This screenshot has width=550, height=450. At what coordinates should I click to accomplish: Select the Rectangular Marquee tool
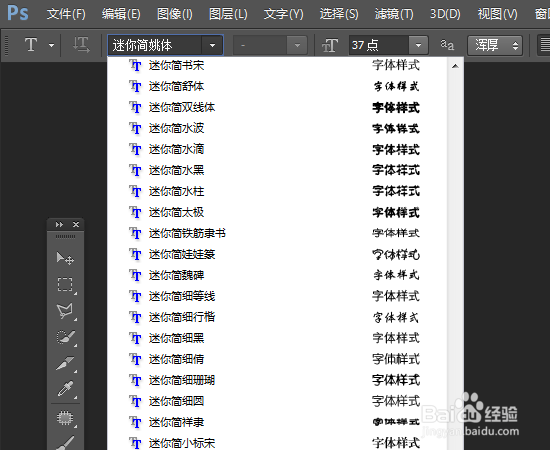65,284
